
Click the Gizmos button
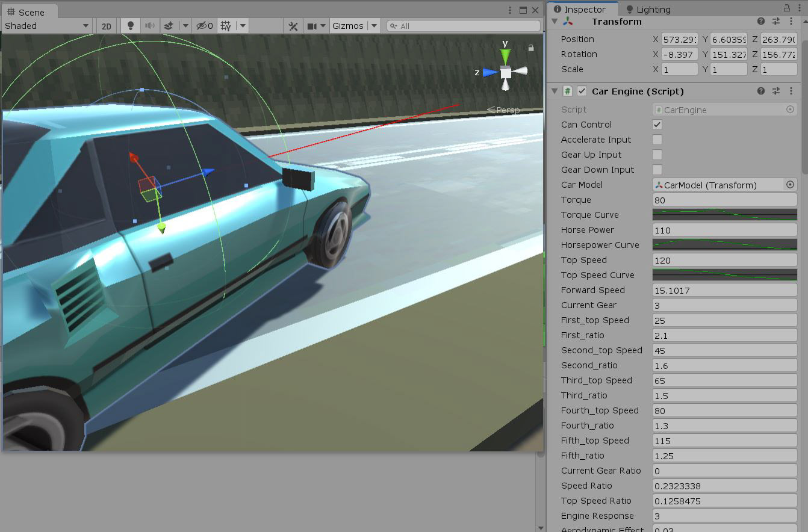pos(347,26)
